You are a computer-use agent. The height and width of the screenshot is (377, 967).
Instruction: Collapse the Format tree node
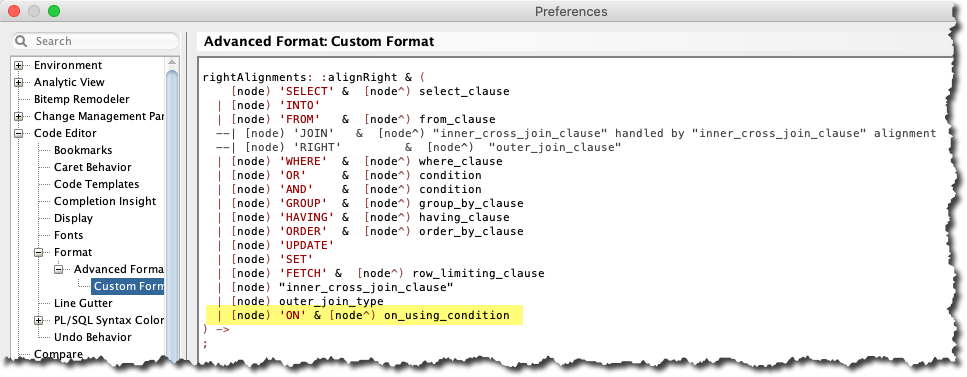click(38, 252)
